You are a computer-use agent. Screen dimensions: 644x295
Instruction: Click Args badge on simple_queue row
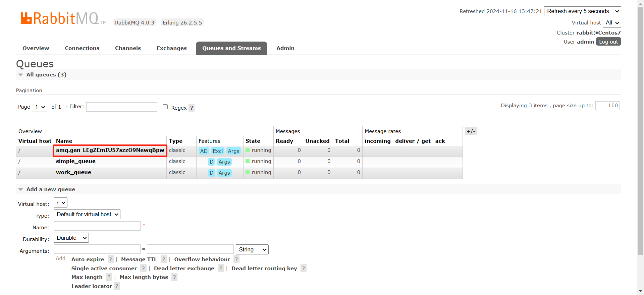224,162
